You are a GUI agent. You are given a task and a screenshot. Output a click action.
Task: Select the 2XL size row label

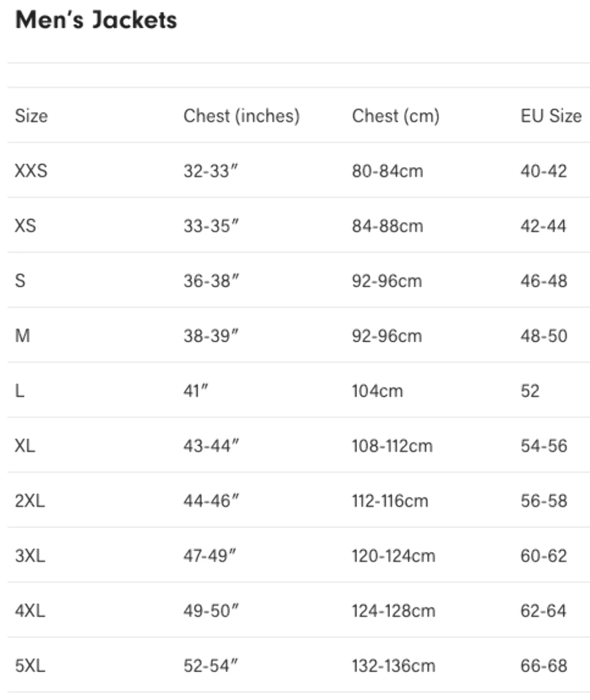30,501
